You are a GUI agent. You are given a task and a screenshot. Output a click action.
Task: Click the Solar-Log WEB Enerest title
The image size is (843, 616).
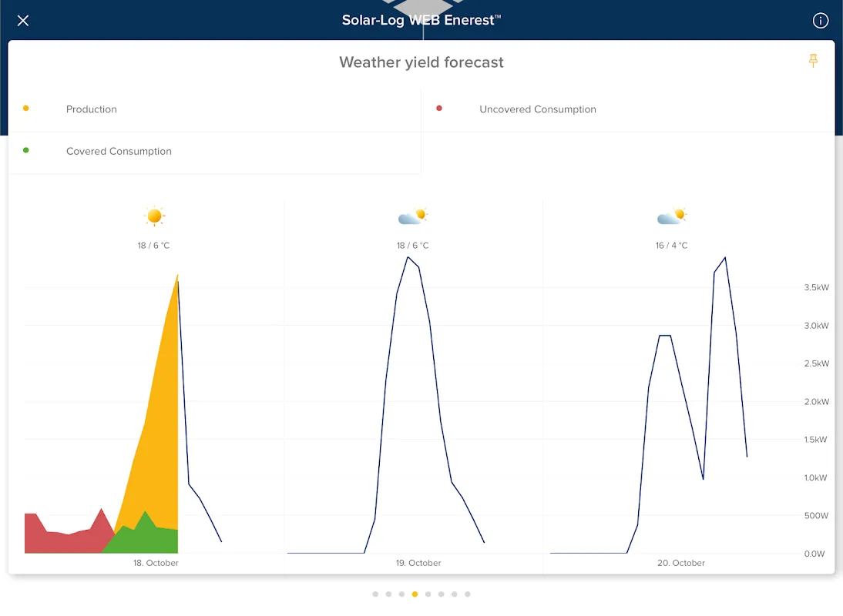[421, 21]
